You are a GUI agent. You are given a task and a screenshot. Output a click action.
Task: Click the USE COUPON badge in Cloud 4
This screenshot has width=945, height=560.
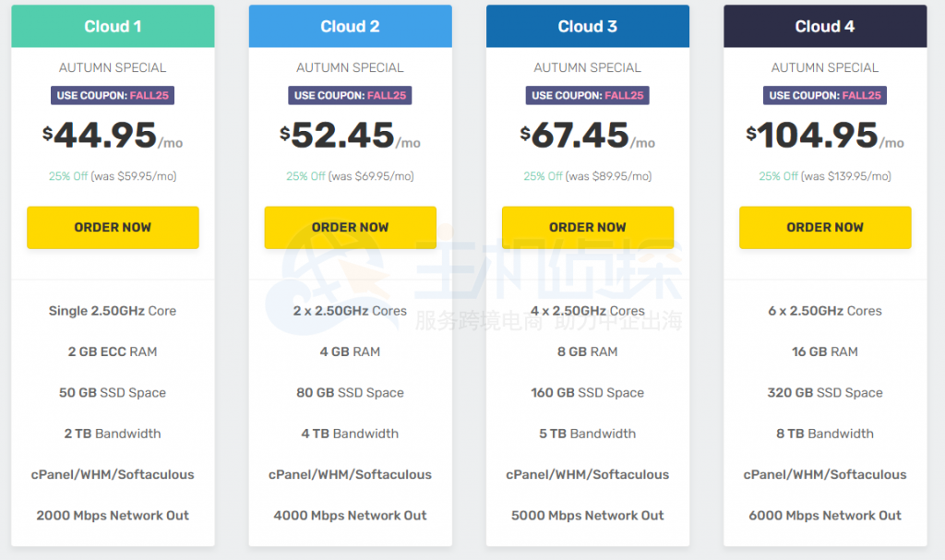(825, 95)
